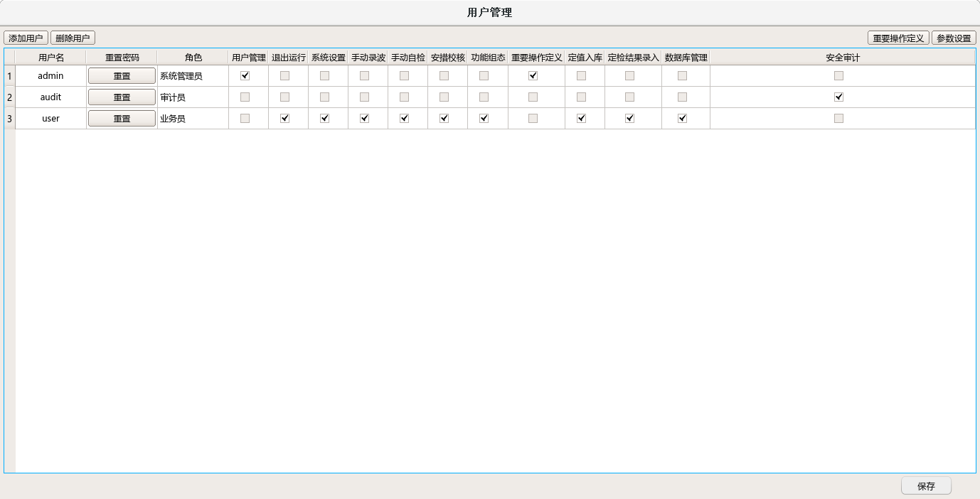Open the 审计员 role cell for audit
Viewport: 980px width, 499px height.
click(x=192, y=97)
